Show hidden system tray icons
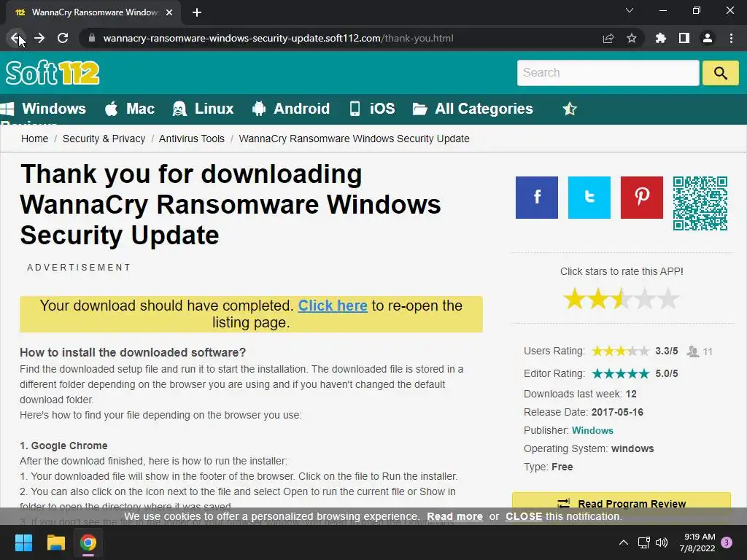Viewport: 747px width, 560px height. 623,542
